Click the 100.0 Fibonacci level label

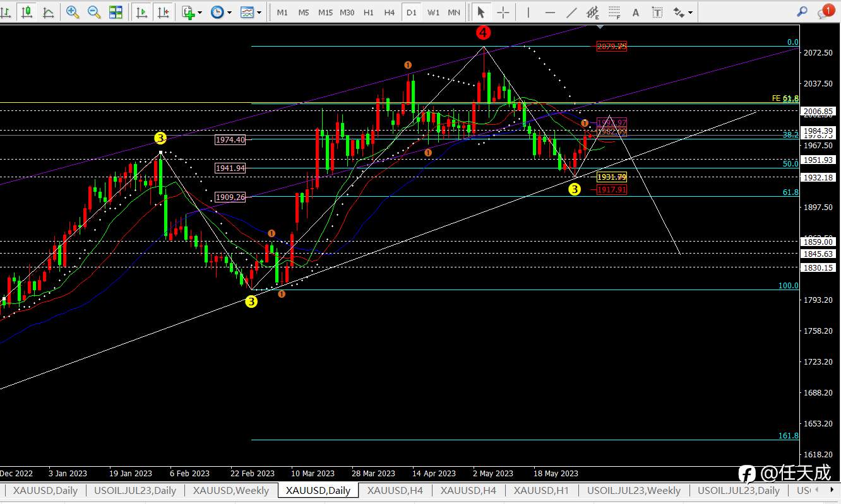(788, 286)
